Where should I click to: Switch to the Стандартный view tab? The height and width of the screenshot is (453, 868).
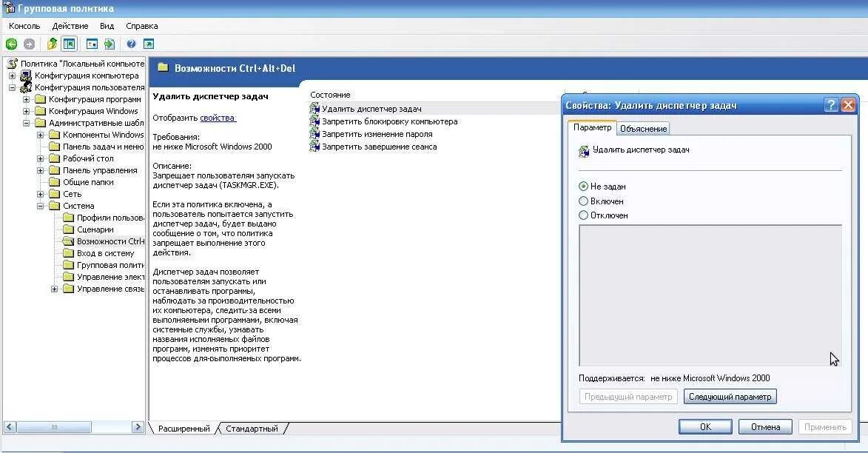coord(252,428)
